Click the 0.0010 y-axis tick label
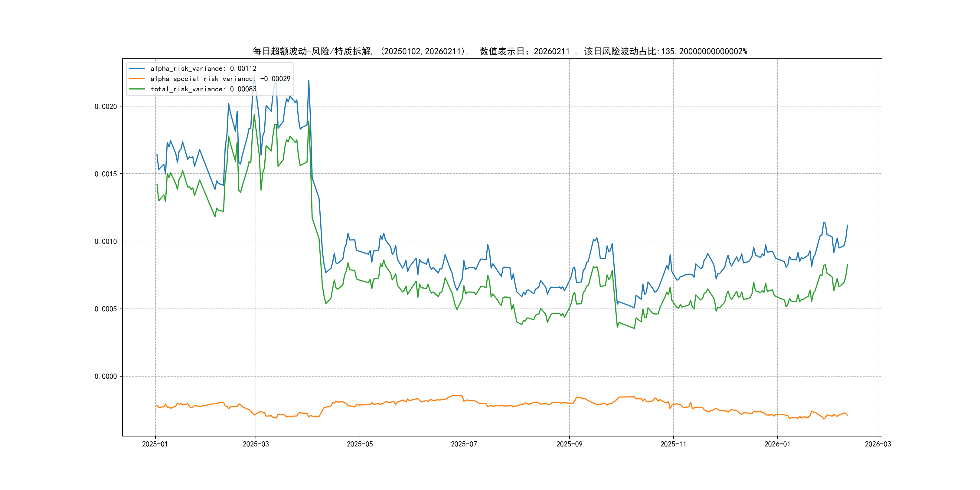This screenshot has width=980, height=490. [x=106, y=241]
